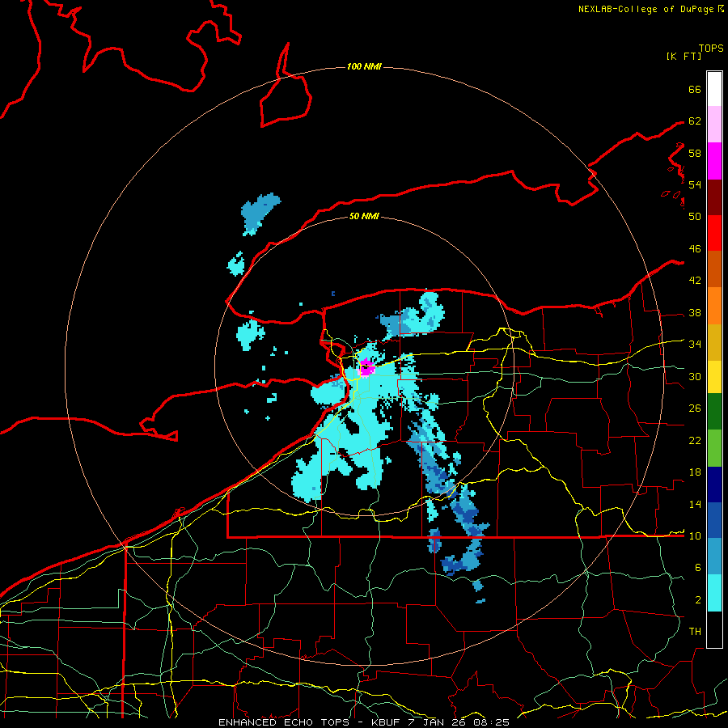Click the gold legend swatch

pyautogui.click(x=714, y=342)
